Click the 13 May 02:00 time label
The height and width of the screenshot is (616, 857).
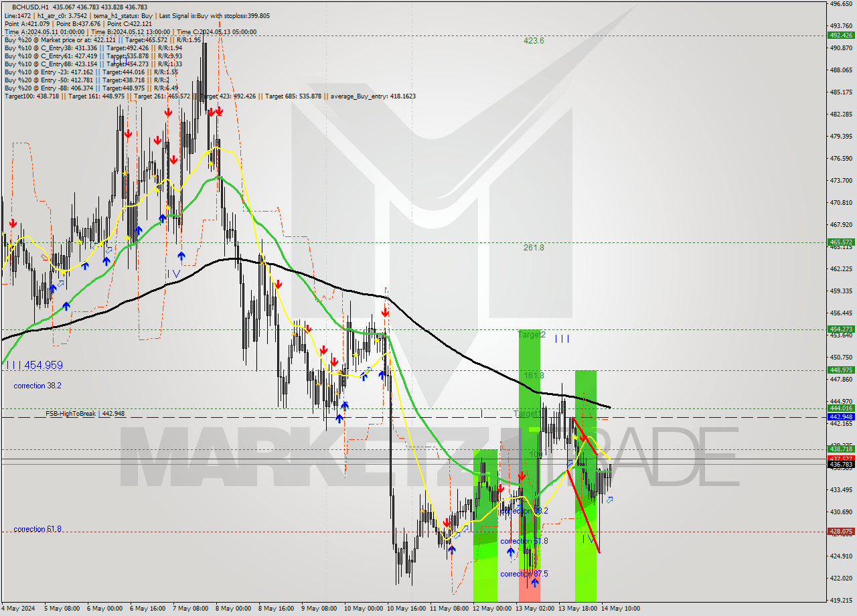[x=534, y=609]
